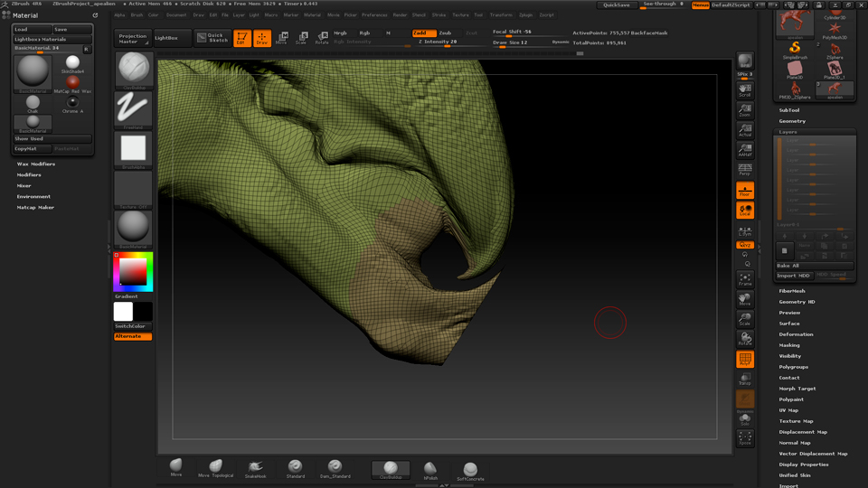
Task: Expand the SubTool section
Action: click(x=789, y=110)
